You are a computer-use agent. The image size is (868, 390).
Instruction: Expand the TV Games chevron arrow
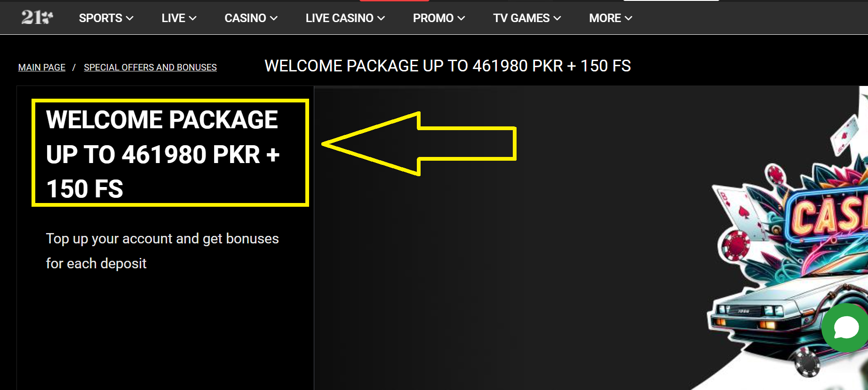[557, 18]
